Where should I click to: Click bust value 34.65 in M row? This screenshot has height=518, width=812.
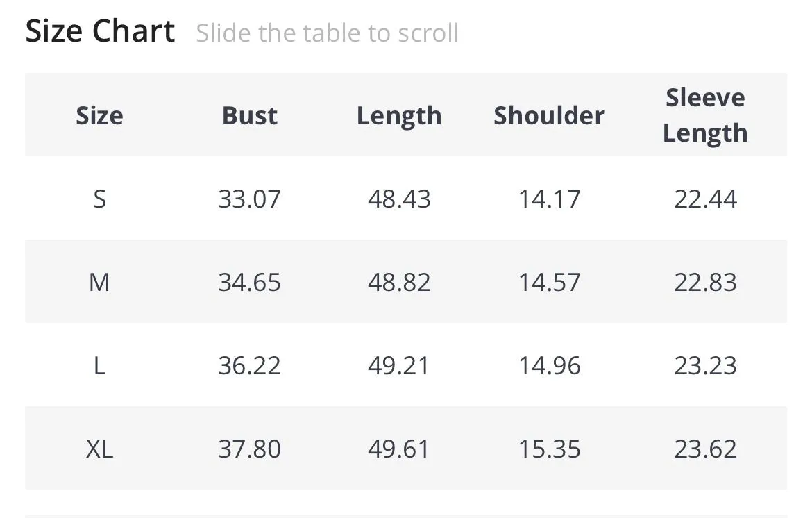pyautogui.click(x=250, y=283)
